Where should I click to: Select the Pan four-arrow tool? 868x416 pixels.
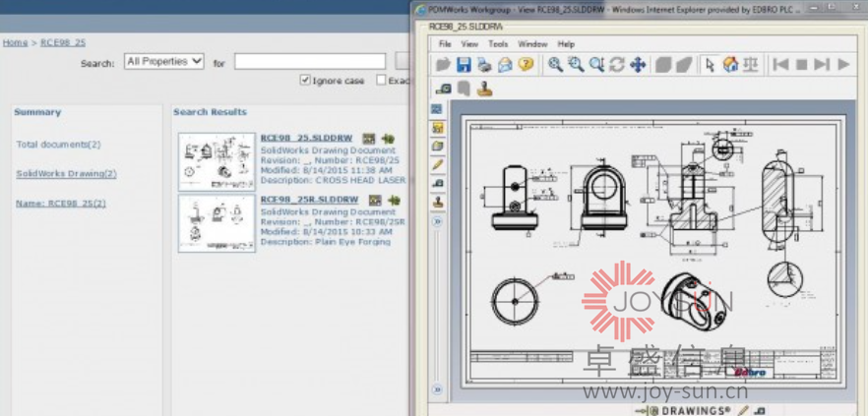638,65
